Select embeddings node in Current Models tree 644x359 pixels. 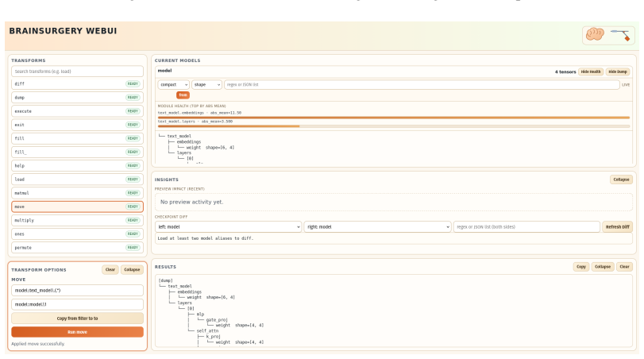click(189, 141)
